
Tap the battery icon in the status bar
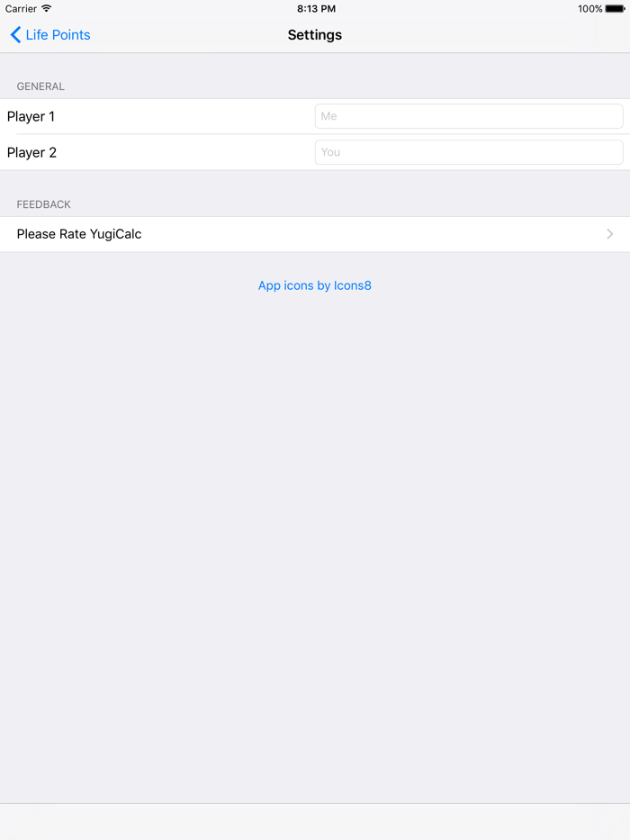click(616, 8)
